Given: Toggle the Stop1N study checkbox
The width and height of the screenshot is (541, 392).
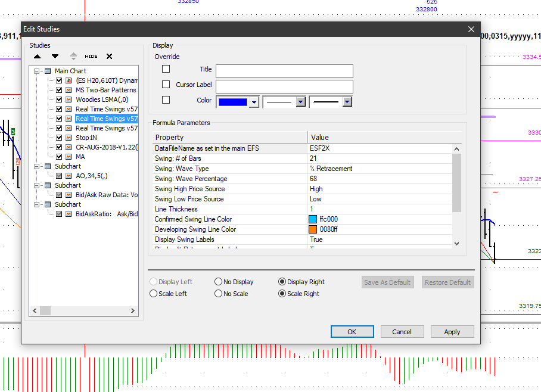Looking at the screenshot, I should [59, 138].
